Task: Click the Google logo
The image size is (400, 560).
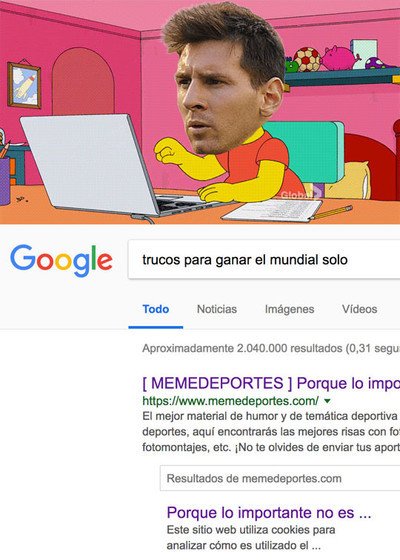Action: (61, 260)
